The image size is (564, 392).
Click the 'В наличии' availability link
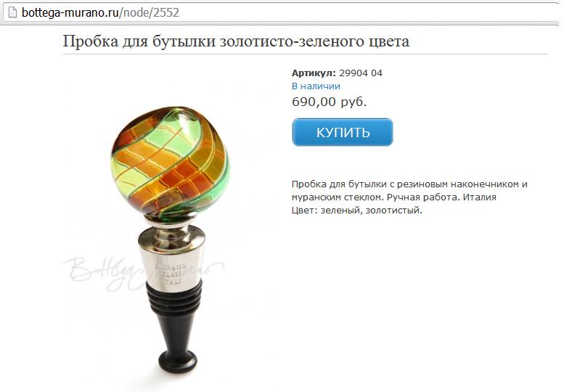point(316,86)
